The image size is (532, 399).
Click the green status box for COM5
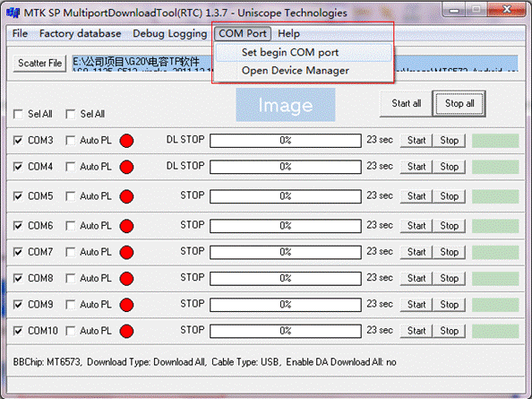(x=495, y=196)
